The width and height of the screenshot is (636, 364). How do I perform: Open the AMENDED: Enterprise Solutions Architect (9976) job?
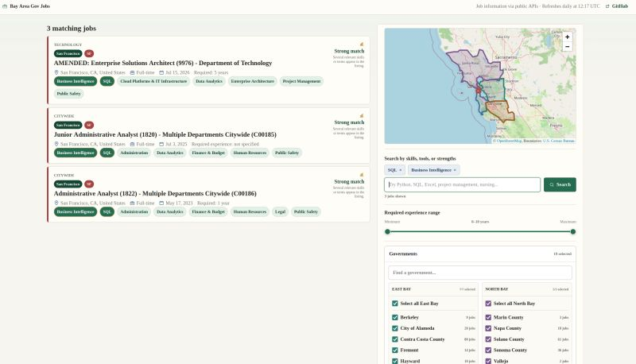point(163,64)
